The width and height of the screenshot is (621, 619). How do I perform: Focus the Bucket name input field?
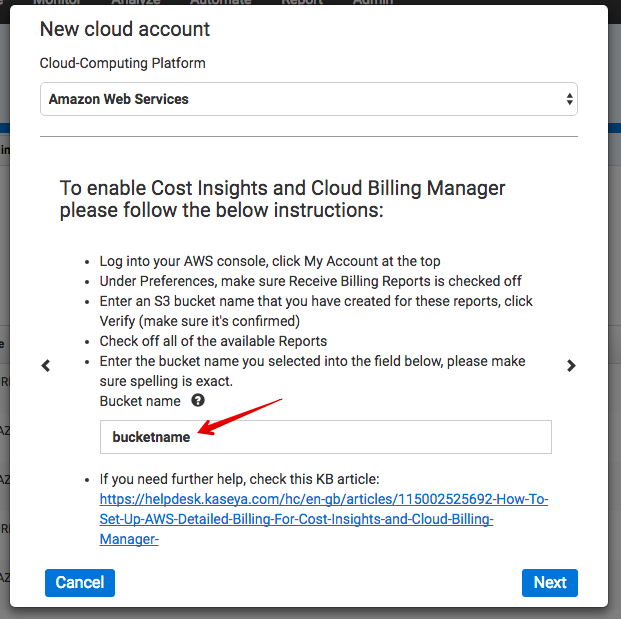pos(326,437)
